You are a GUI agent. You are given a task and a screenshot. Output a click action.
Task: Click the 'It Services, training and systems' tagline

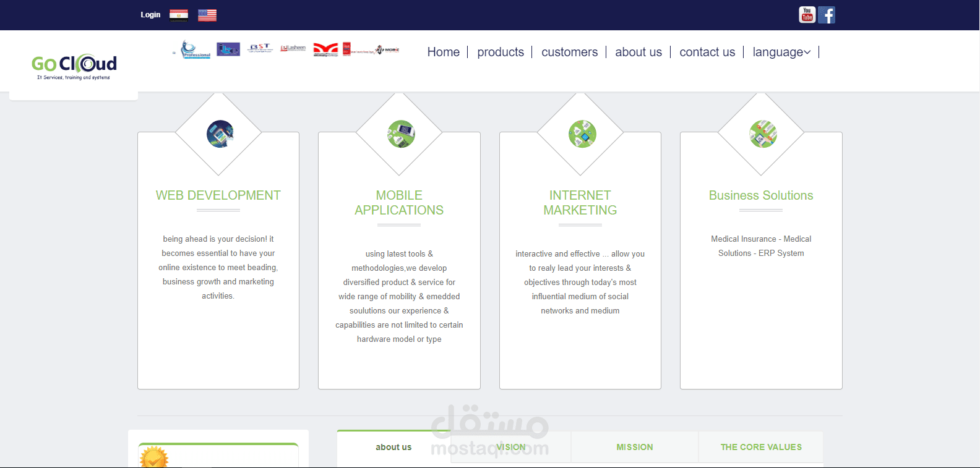(74, 77)
